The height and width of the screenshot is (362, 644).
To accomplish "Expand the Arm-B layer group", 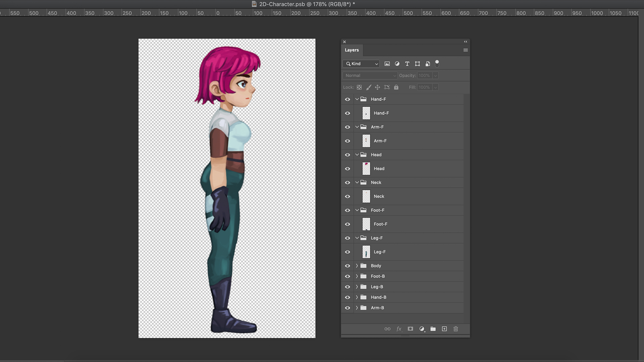I will click(x=357, y=307).
